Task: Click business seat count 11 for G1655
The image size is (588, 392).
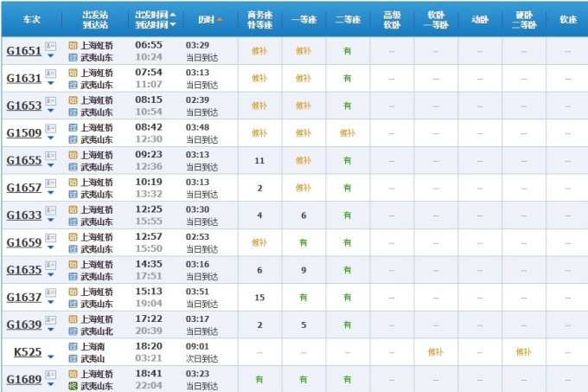Action: pyautogui.click(x=259, y=161)
